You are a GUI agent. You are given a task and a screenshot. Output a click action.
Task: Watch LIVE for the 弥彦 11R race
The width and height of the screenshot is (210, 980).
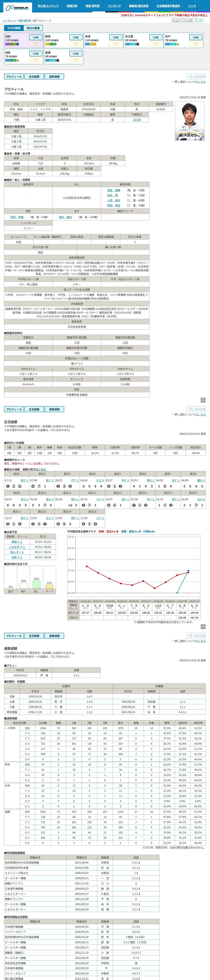116,37
